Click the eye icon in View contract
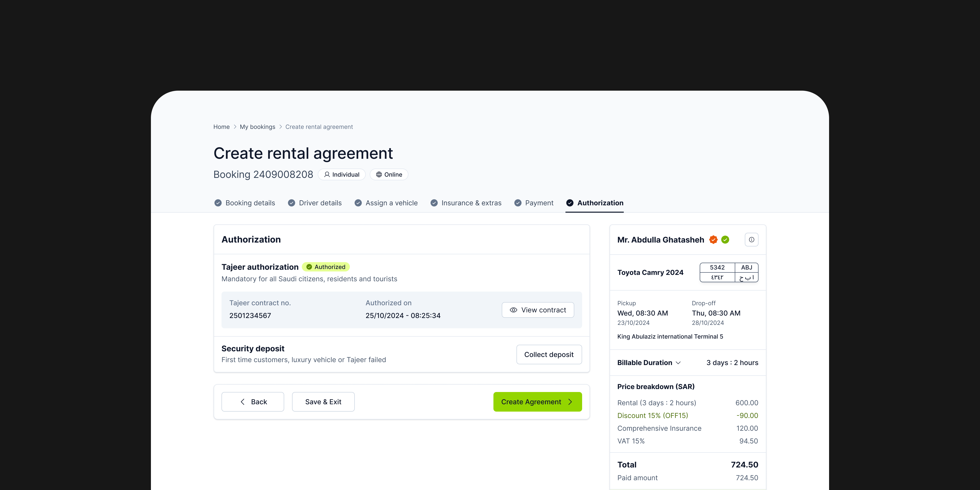The width and height of the screenshot is (980, 490). coord(513,310)
